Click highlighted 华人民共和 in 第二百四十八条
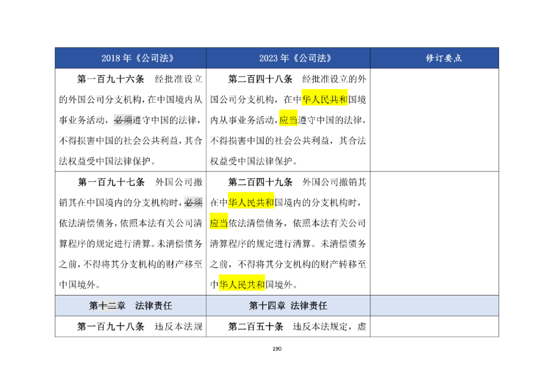Viewport: 554px width, 392px height. click(x=325, y=100)
